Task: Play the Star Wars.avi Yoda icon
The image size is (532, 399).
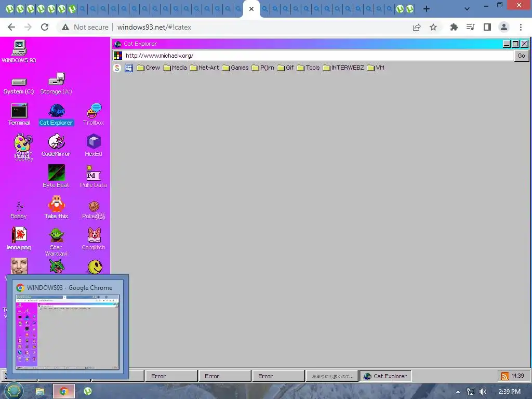Action: pyautogui.click(x=56, y=242)
